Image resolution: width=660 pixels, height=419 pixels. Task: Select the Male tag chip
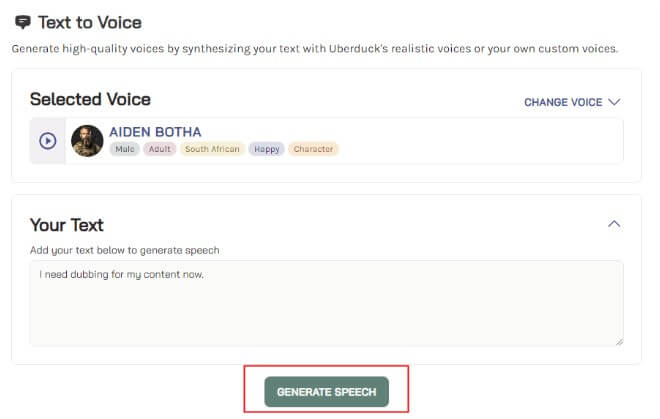tap(125, 149)
